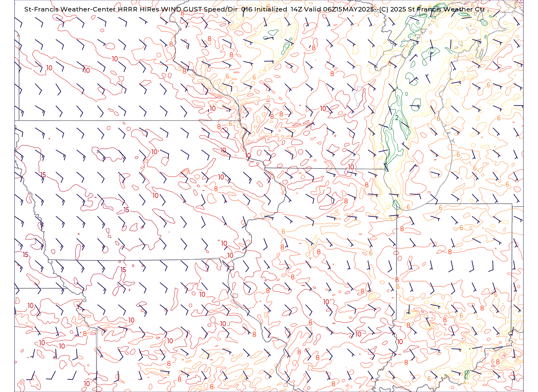Click the "WIND GUST Speed/Dir" text in title
The width and height of the screenshot is (538, 392).
(200, 9)
